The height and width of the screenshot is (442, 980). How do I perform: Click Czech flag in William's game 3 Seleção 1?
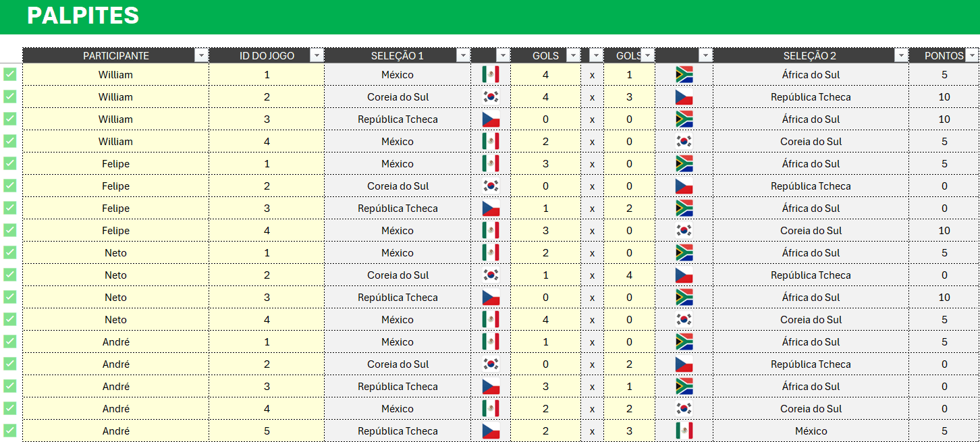491,119
